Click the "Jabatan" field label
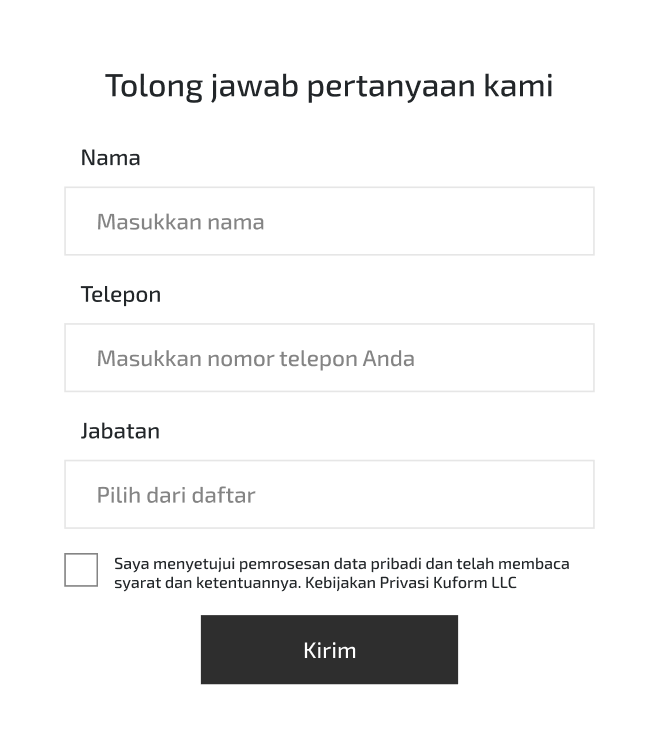The width and height of the screenshot is (660, 750). pyautogui.click(x=120, y=431)
